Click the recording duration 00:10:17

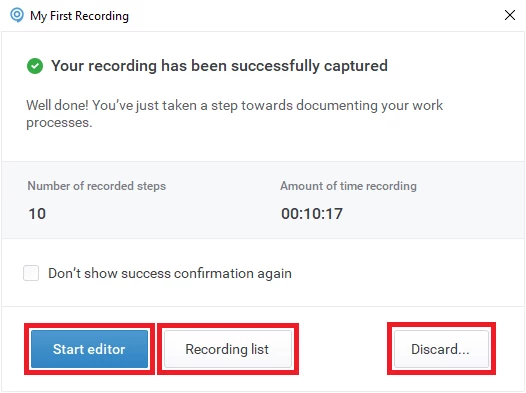tap(312, 214)
